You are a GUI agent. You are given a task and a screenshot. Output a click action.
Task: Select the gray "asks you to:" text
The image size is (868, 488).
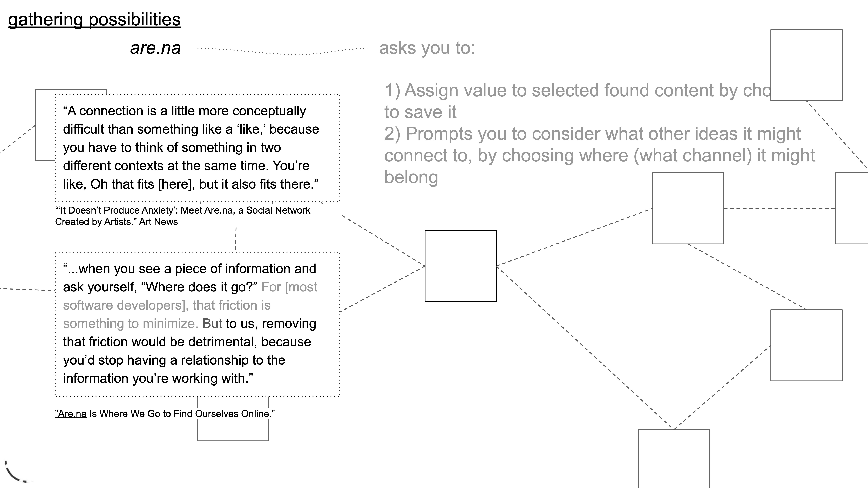tap(427, 48)
